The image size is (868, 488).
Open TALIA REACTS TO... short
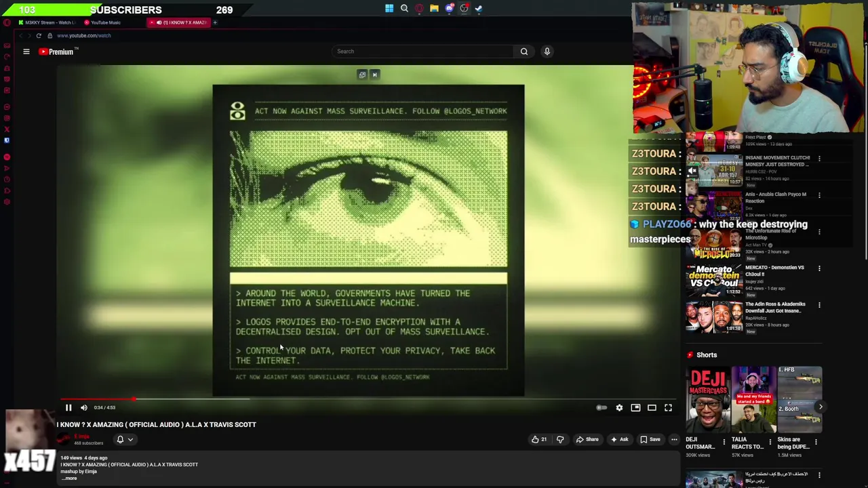click(753, 399)
